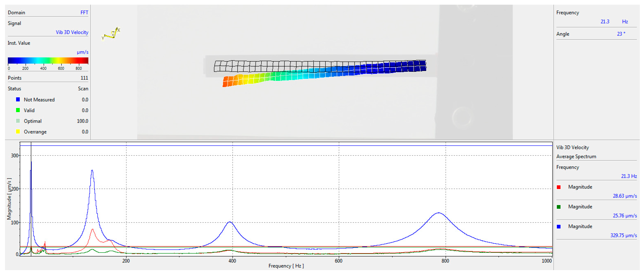The width and height of the screenshot is (644, 274).
Task: Click the green Valid status square
Action: pyautogui.click(x=18, y=110)
